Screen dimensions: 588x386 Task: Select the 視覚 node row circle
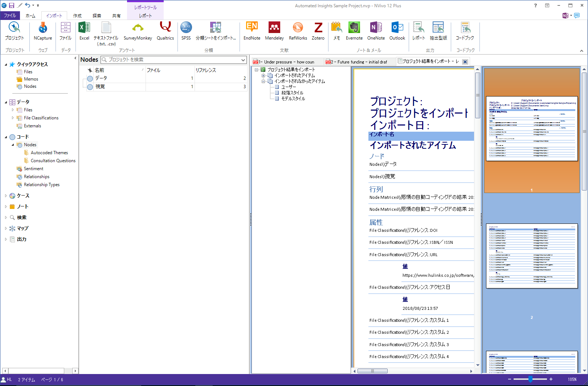point(90,87)
